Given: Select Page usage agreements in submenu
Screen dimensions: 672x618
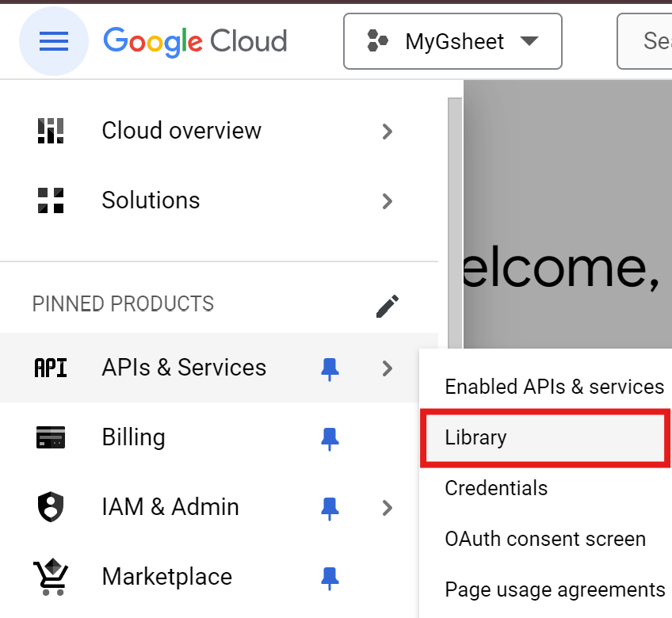Looking at the screenshot, I should (545, 589).
